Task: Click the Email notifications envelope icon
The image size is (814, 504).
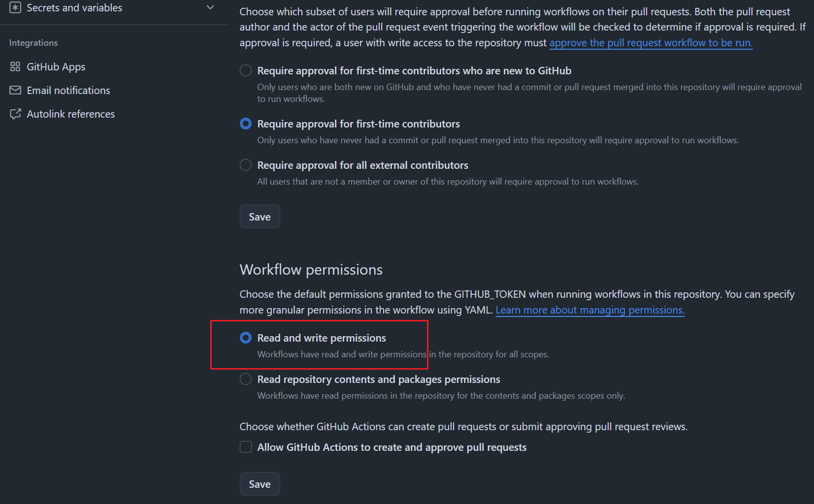Action: pyautogui.click(x=15, y=91)
